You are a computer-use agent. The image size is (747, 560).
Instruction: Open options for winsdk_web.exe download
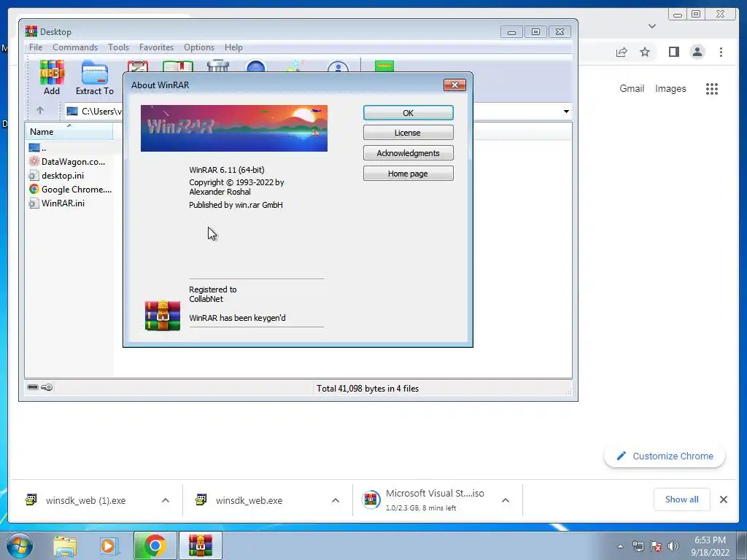pos(336,500)
